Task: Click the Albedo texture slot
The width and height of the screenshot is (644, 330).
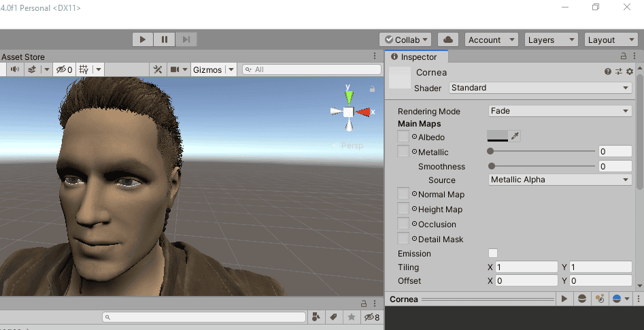Action: [x=403, y=136]
